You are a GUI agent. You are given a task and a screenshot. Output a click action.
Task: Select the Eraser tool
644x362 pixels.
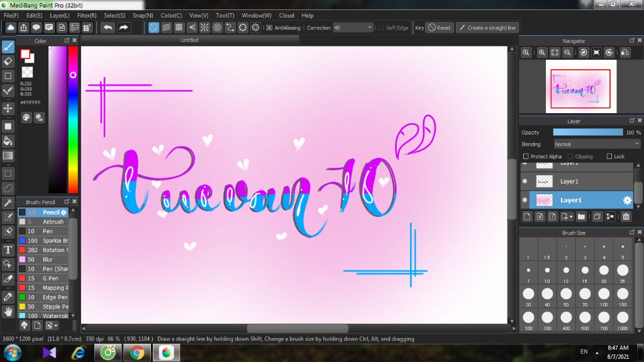point(8,61)
